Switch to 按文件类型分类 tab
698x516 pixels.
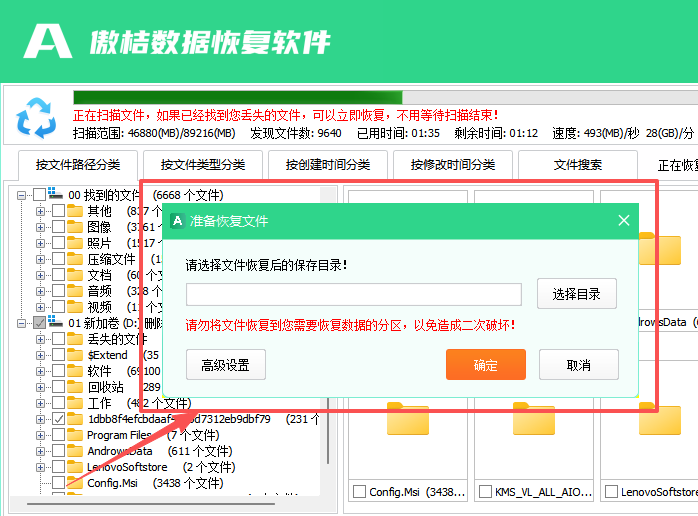pyautogui.click(x=203, y=165)
